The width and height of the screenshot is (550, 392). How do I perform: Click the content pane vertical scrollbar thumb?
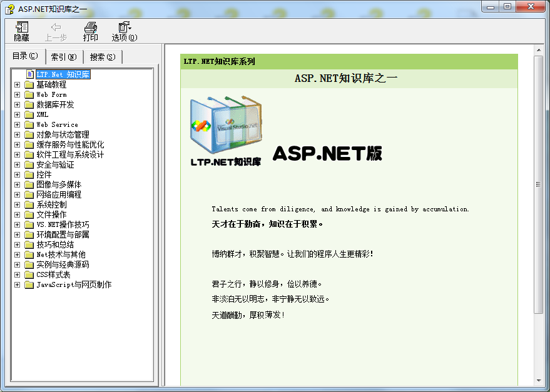[538, 184]
